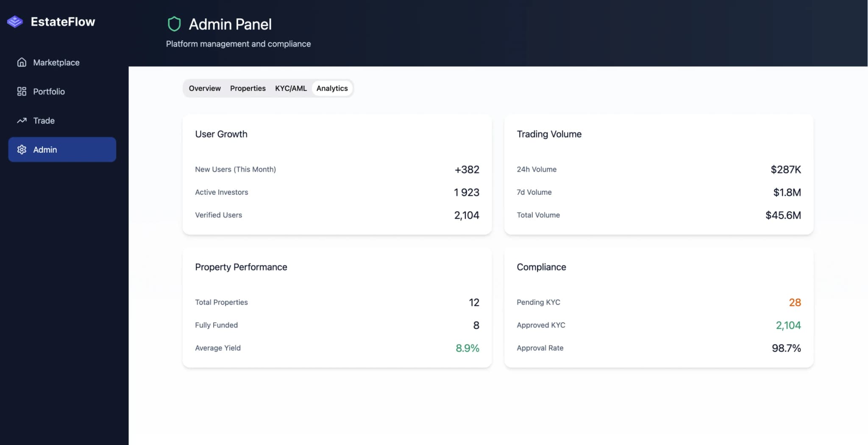This screenshot has width=868, height=445.
Task: Click the green shield icon beside Admin Panel
Action: tap(175, 24)
